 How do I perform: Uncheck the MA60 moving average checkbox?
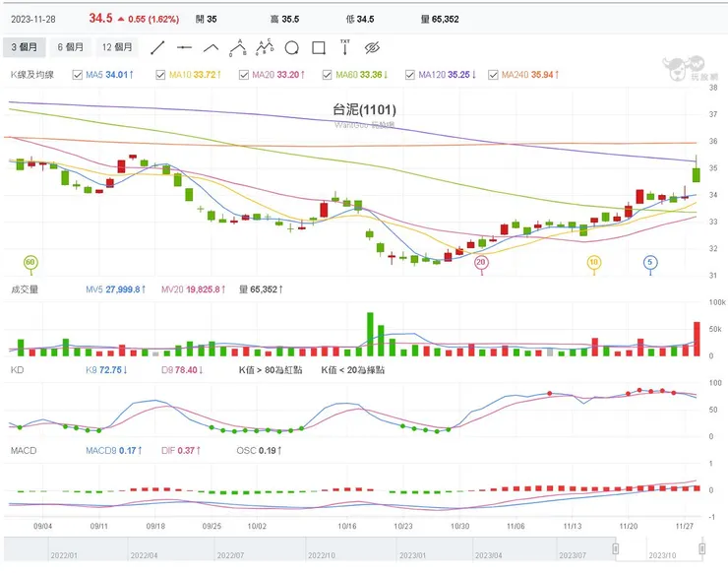pyautogui.click(x=327, y=75)
